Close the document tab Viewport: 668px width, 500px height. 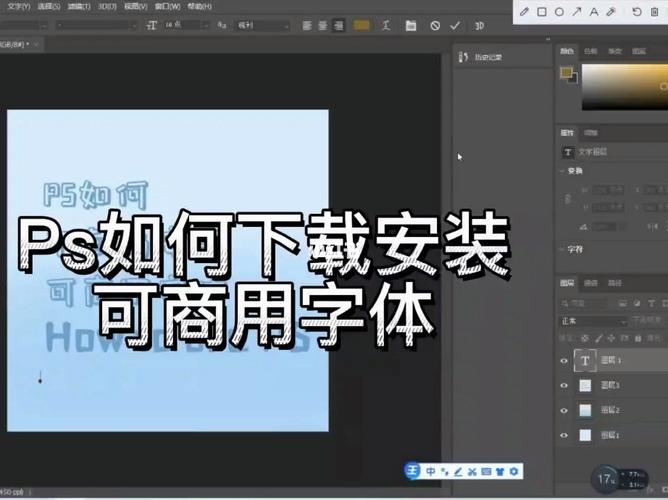[36, 44]
